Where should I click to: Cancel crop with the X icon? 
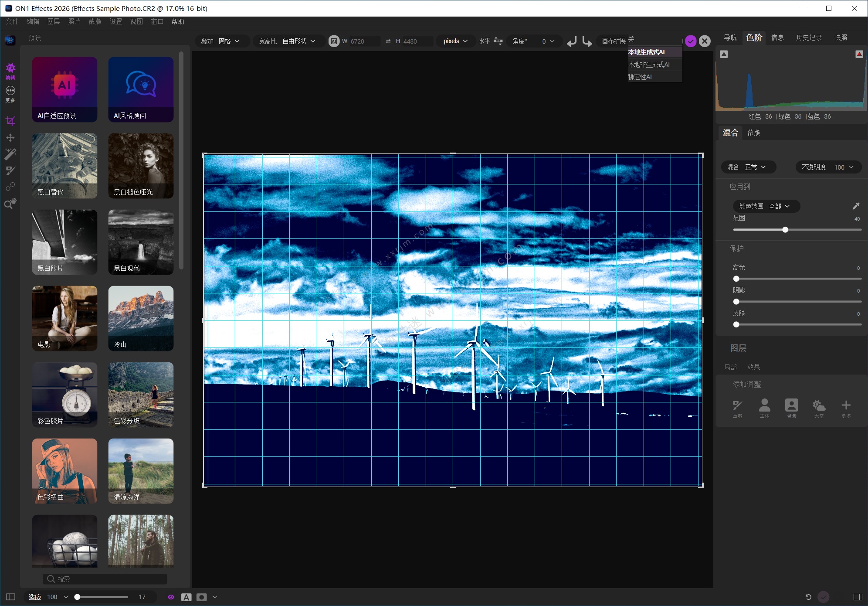(x=705, y=41)
